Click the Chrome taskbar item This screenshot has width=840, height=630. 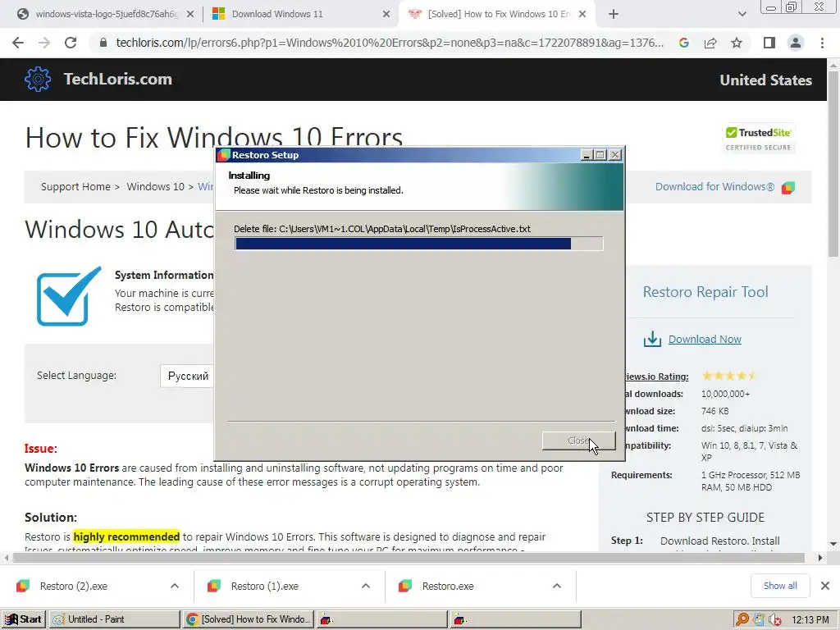249,619
